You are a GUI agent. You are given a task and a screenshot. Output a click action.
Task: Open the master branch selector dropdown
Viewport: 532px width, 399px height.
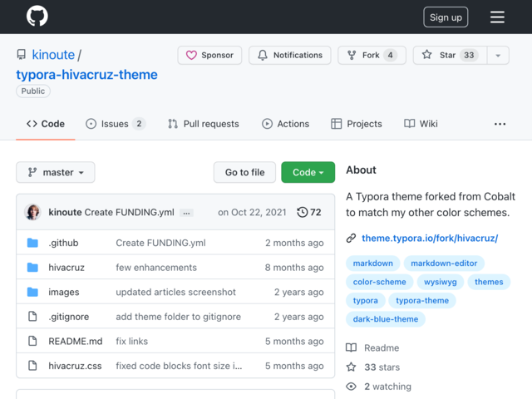[56, 172]
